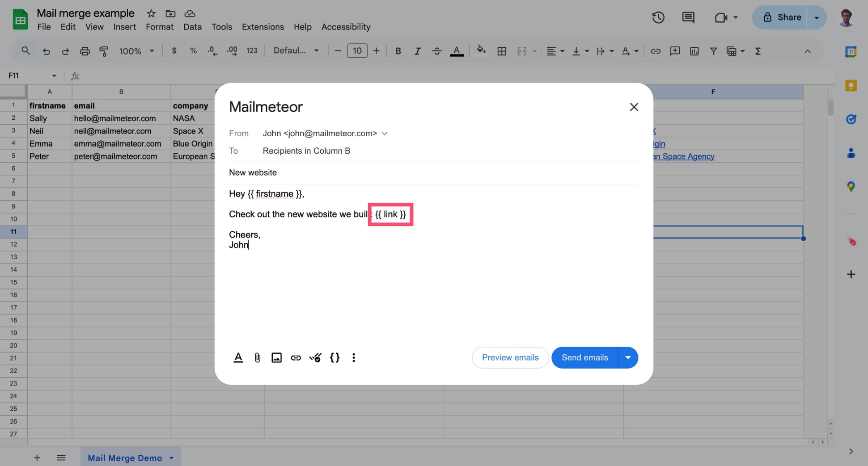This screenshot has width=868, height=466.
Task: Open fill color picker
Action: [481, 50]
